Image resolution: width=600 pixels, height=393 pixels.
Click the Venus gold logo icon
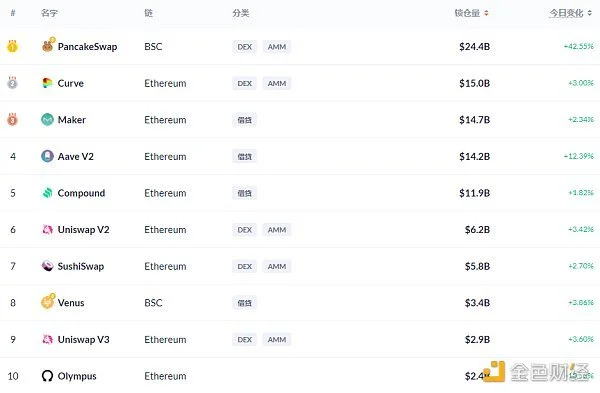point(48,302)
